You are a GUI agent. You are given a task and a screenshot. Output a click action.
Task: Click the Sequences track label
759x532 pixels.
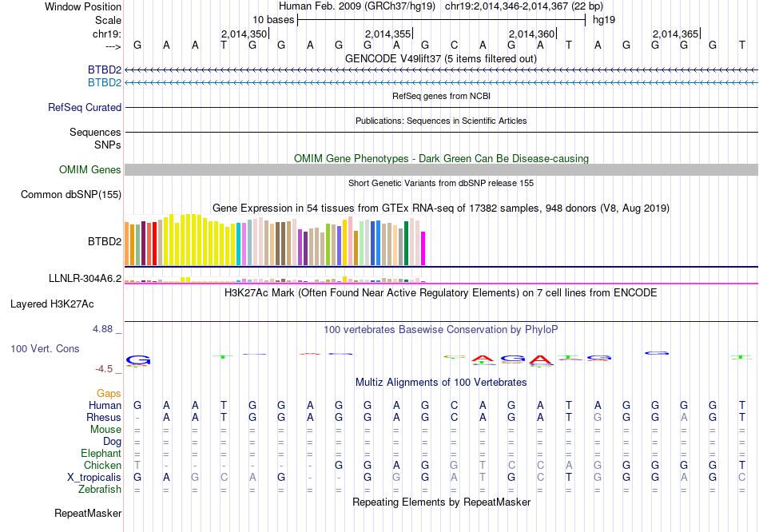click(x=95, y=132)
